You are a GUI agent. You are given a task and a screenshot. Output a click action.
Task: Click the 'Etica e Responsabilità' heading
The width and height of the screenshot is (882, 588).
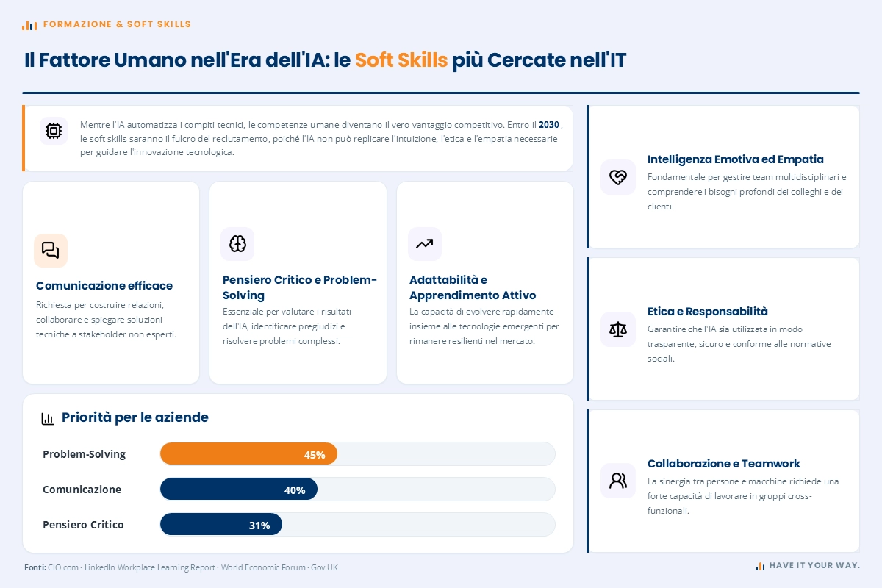click(708, 312)
